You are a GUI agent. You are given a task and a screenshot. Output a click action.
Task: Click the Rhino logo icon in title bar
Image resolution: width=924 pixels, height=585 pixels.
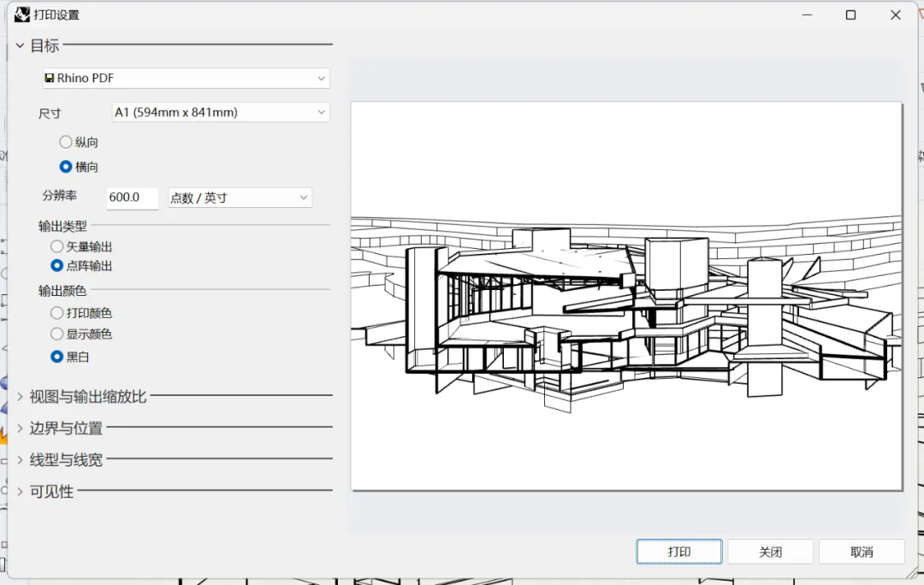(21, 15)
